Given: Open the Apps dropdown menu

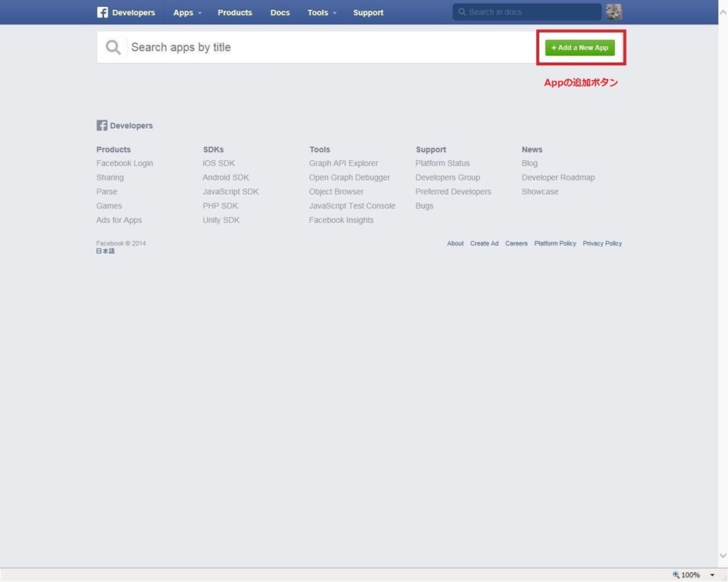Looking at the screenshot, I should coord(187,13).
